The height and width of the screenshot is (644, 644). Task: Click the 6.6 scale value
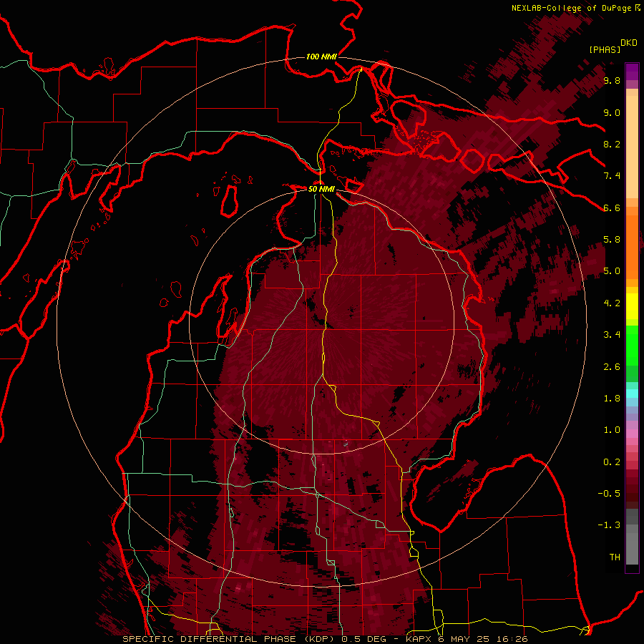(x=612, y=208)
